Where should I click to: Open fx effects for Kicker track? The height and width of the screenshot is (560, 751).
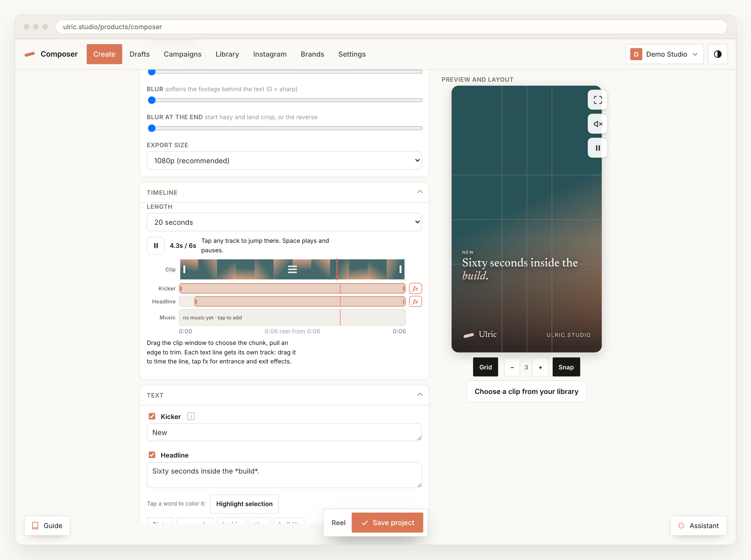[x=415, y=288]
